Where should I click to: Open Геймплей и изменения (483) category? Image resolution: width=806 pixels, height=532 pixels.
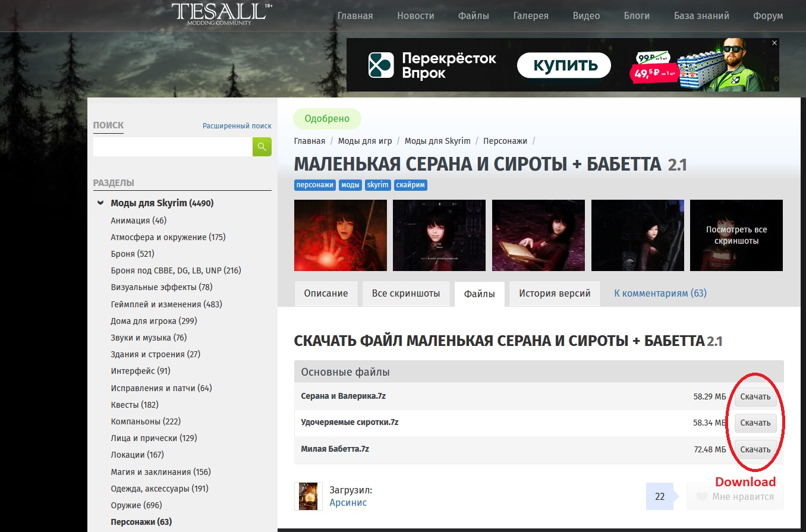165,304
